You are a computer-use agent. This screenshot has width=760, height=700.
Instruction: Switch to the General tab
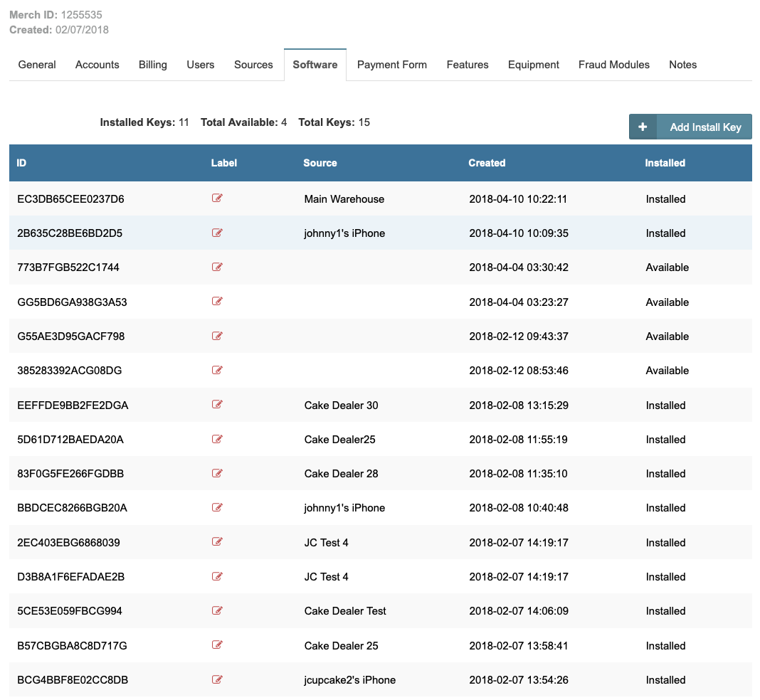coord(37,65)
